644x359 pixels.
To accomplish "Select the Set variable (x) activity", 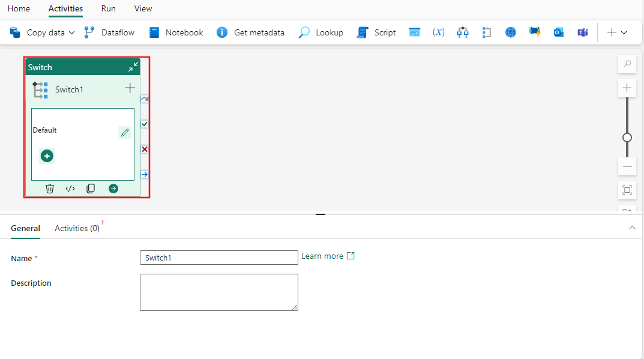I will [438, 32].
